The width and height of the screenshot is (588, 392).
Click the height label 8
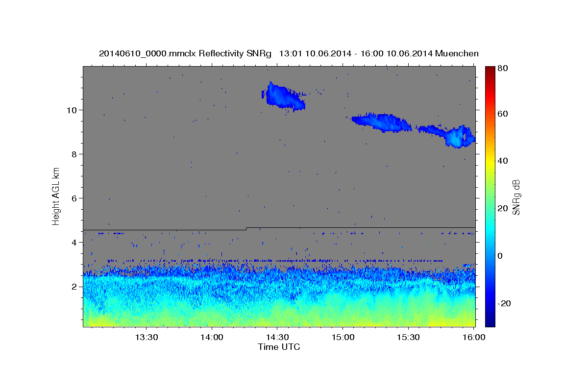point(74,154)
